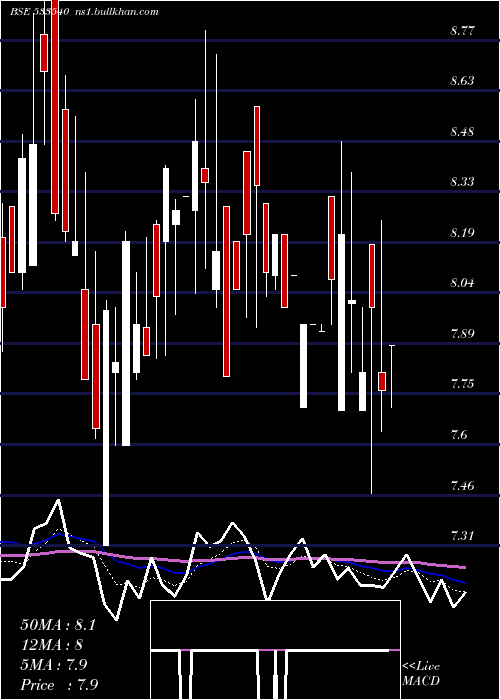Click the <<Live MACD label

click(x=421, y=673)
